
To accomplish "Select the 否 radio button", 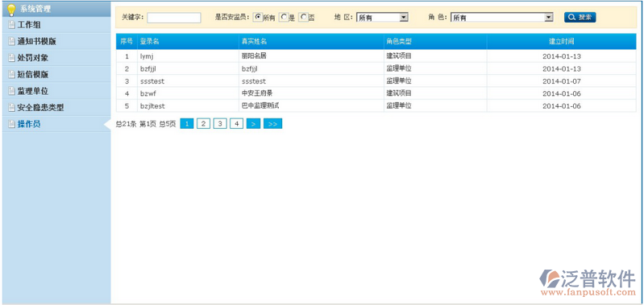I will point(303,17).
